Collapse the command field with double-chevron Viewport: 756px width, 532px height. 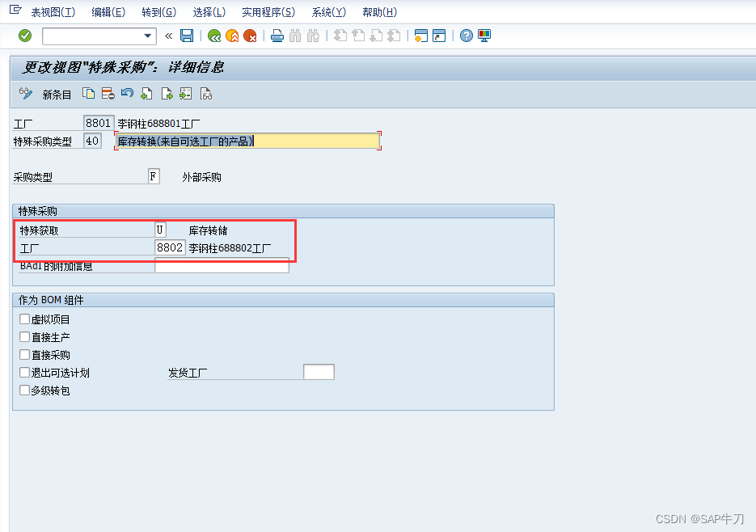[x=168, y=36]
